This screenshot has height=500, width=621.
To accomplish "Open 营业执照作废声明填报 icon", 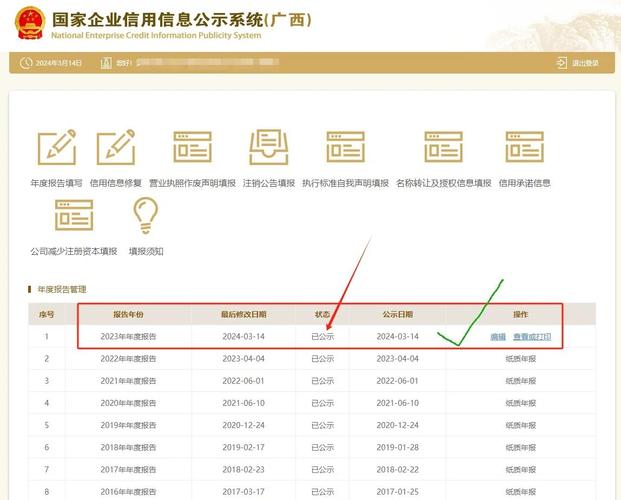I will click(x=192, y=147).
